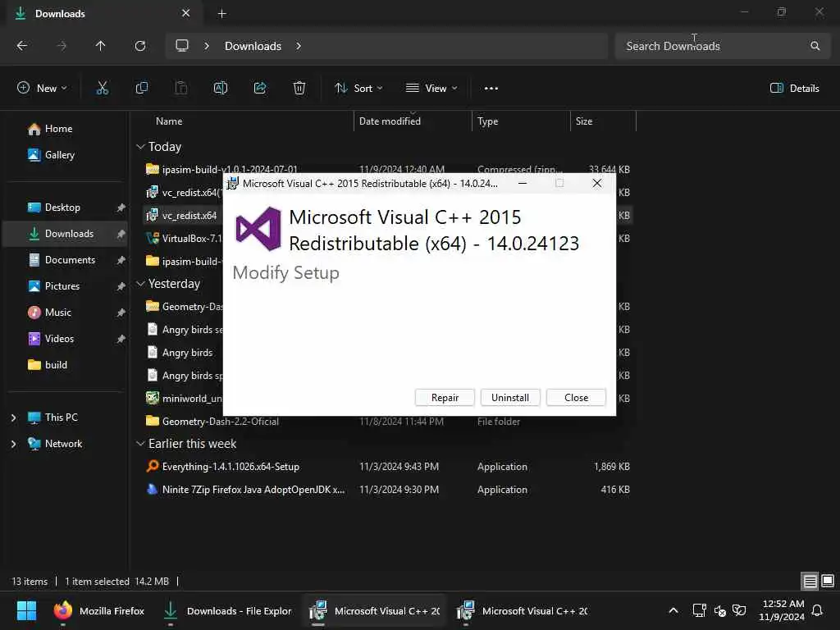This screenshot has height=630, width=840.
Task: Expand the This PC tree node
Action: click(13, 418)
